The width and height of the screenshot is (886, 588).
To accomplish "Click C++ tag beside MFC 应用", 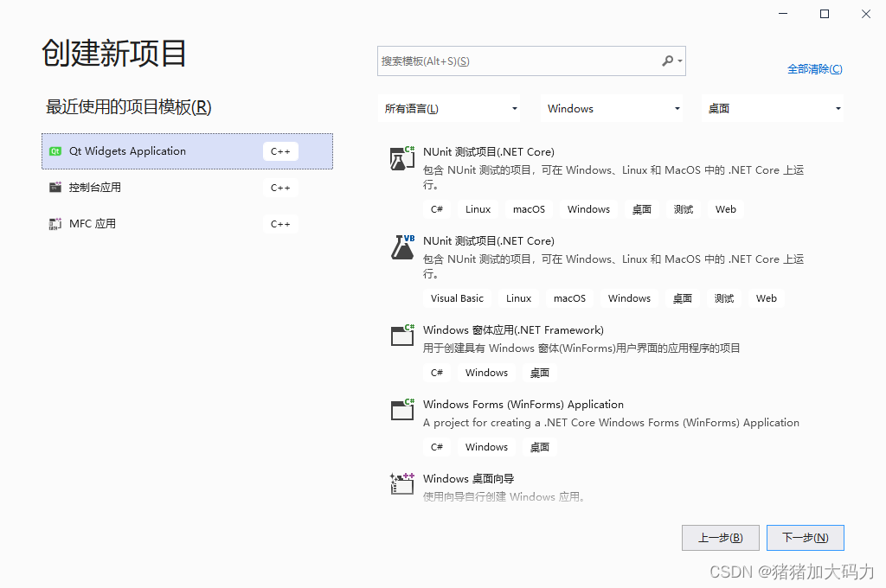I will (280, 224).
